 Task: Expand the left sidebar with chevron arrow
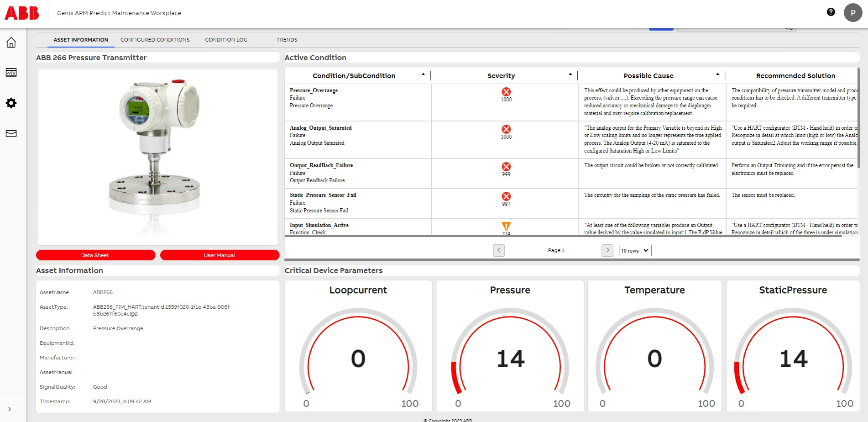pyautogui.click(x=10, y=409)
